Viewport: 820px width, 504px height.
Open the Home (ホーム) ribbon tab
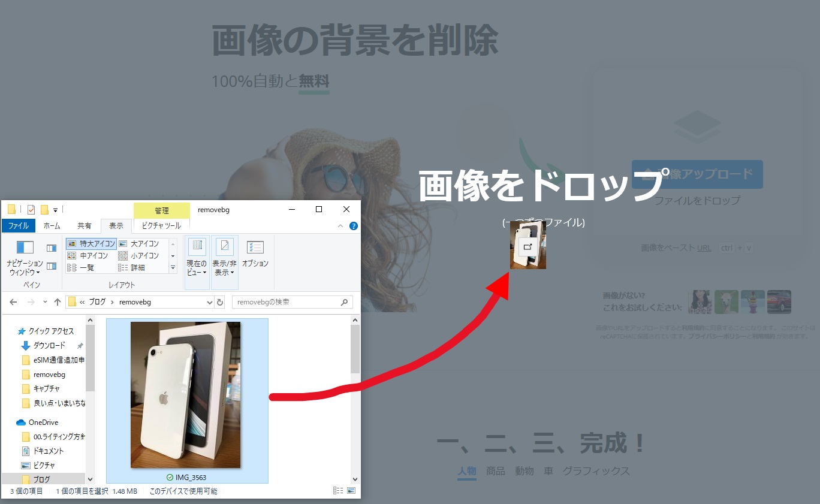point(52,226)
